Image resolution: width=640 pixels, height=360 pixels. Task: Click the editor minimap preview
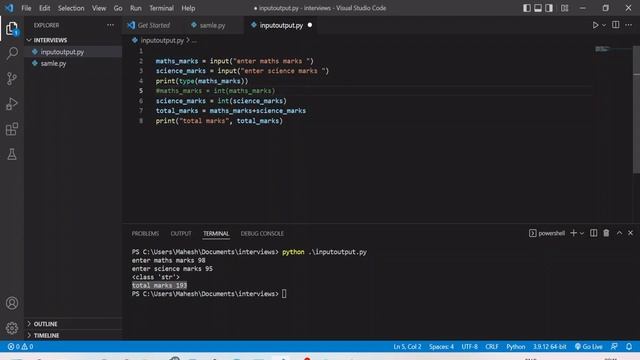(x=602, y=49)
